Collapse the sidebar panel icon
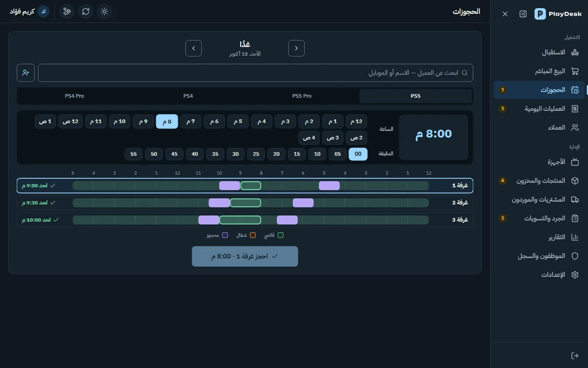The width and height of the screenshot is (588, 368). coord(523,14)
